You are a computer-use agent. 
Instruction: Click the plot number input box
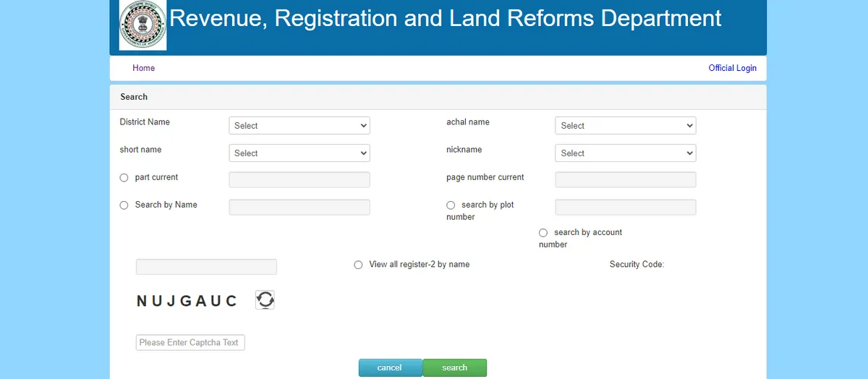click(x=625, y=208)
